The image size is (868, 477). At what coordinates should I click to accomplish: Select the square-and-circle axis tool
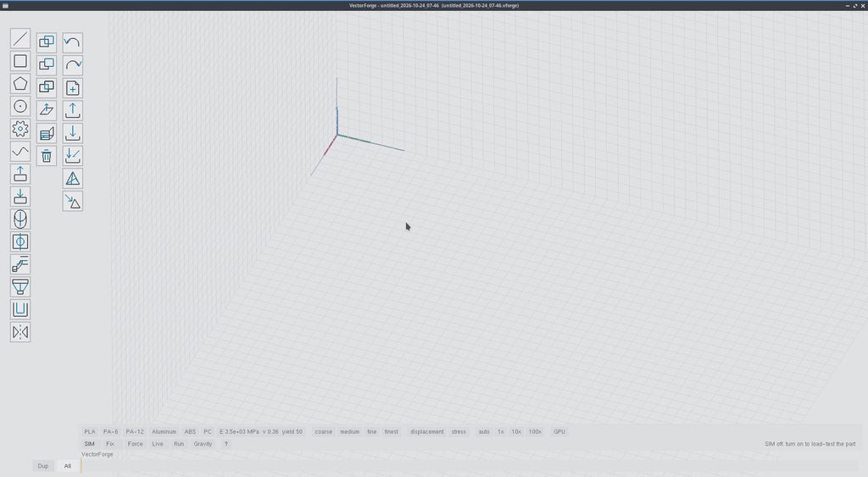click(20, 241)
